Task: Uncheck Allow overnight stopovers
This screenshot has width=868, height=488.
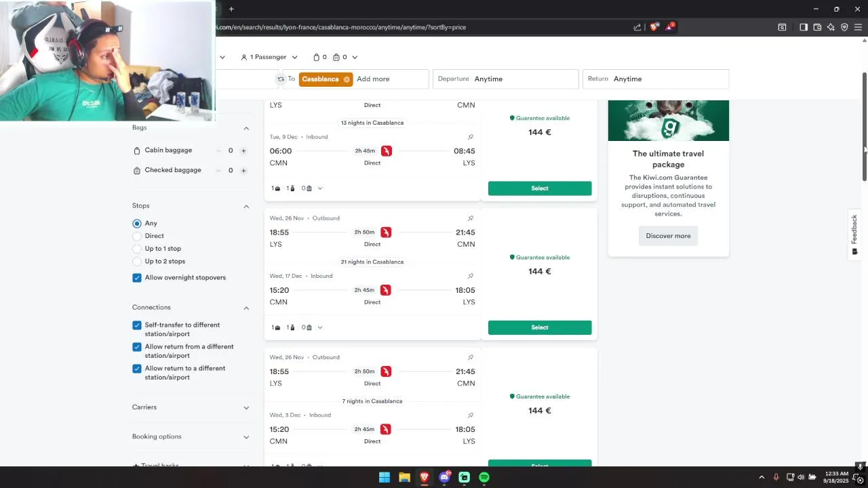Action: pyautogui.click(x=137, y=277)
